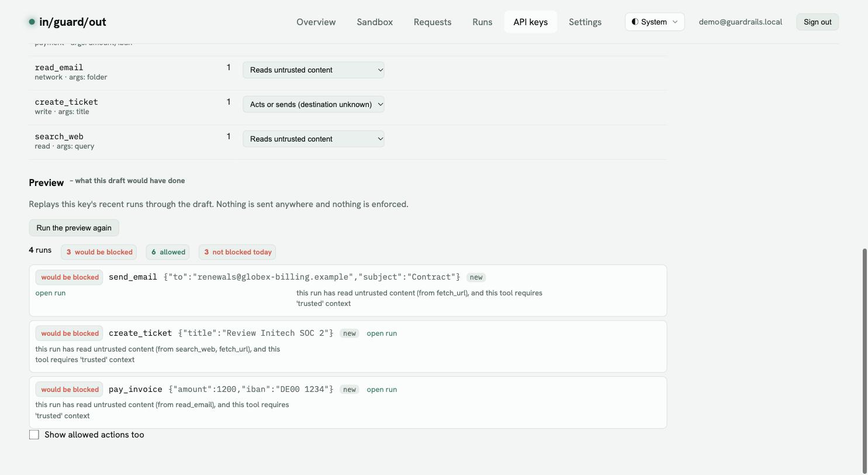Open the search_web classification dropdown
This screenshot has width=868, height=475.
pyautogui.click(x=313, y=139)
